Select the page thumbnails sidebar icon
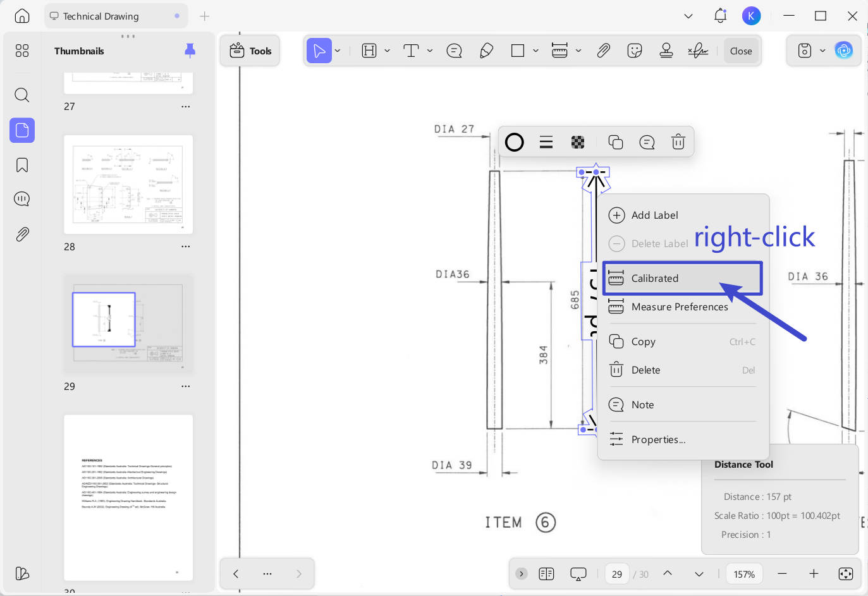The width and height of the screenshot is (868, 596). click(22, 130)
